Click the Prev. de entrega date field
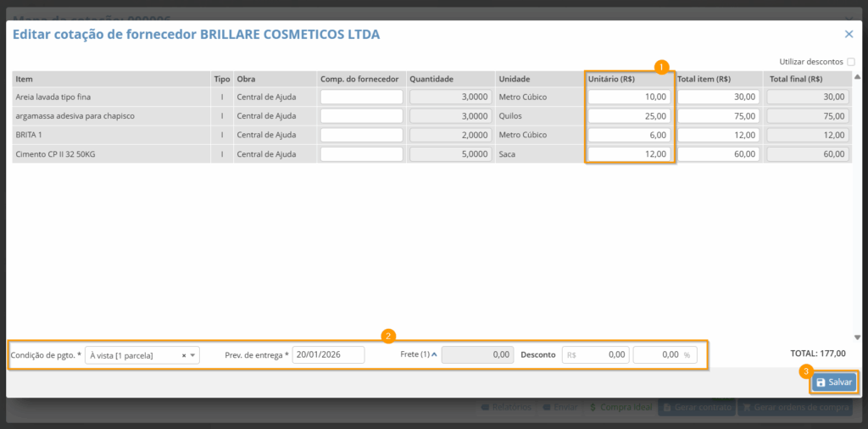This screenshot has width=868, height=429. point(328,355)
